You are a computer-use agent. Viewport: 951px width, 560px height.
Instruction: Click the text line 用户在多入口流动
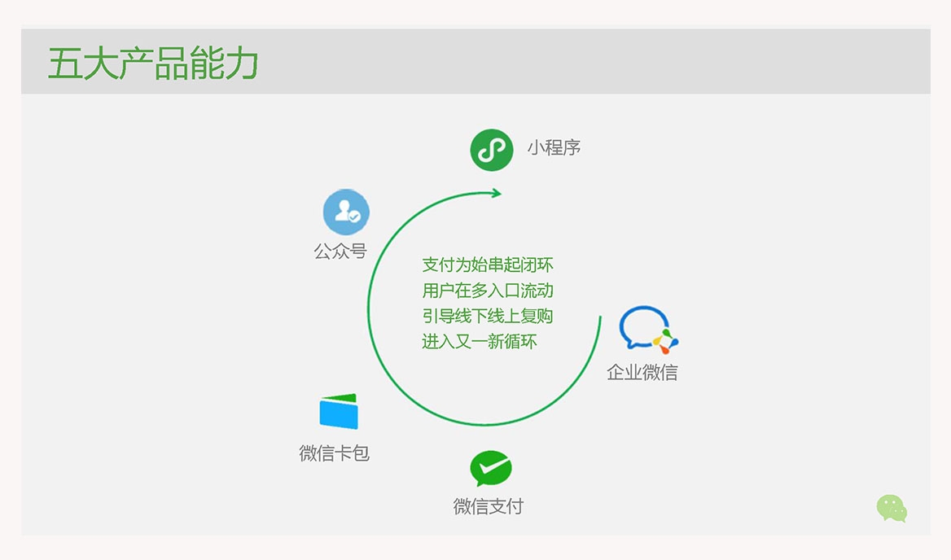click(488, 291)
